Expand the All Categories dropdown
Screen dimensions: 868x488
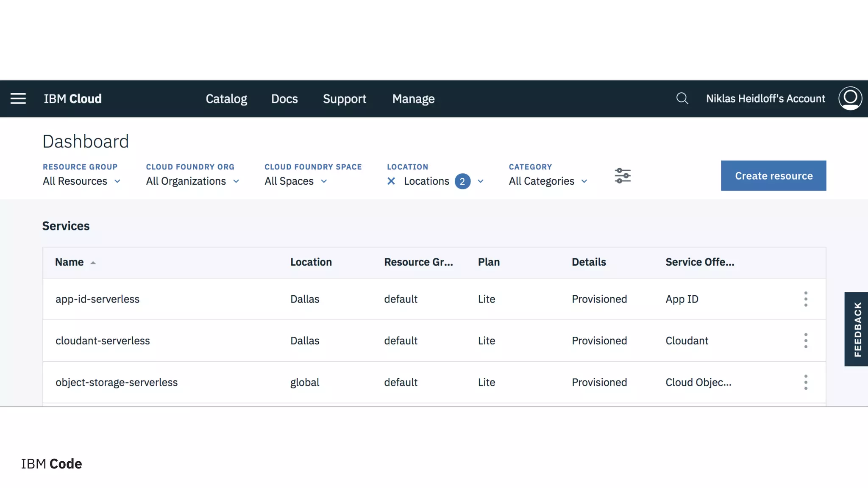(548, 181)
